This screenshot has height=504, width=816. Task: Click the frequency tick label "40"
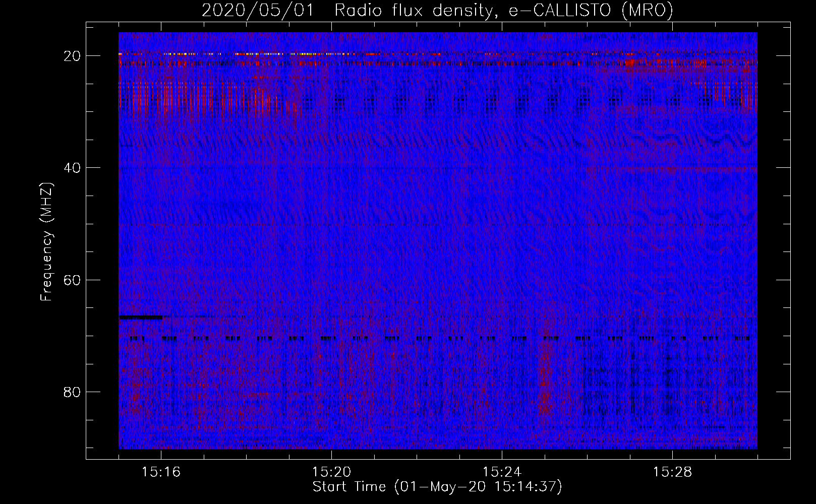coord(73,168)
